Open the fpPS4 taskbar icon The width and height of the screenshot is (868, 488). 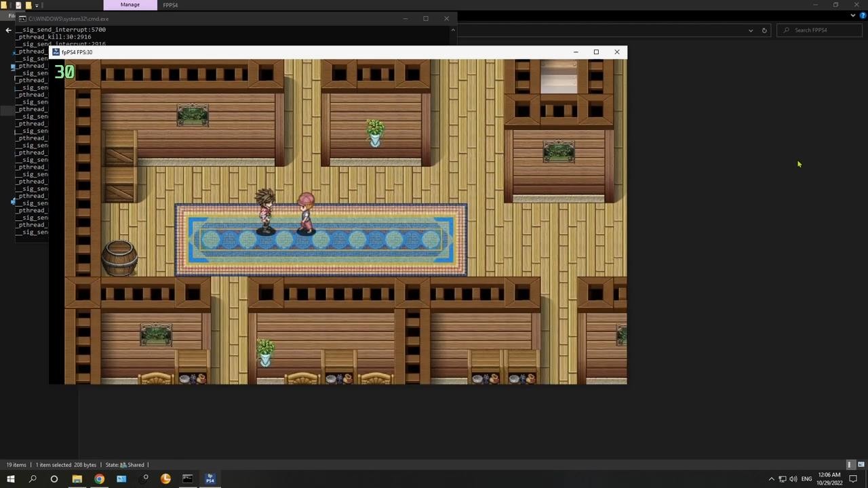(x=210, y=479)
